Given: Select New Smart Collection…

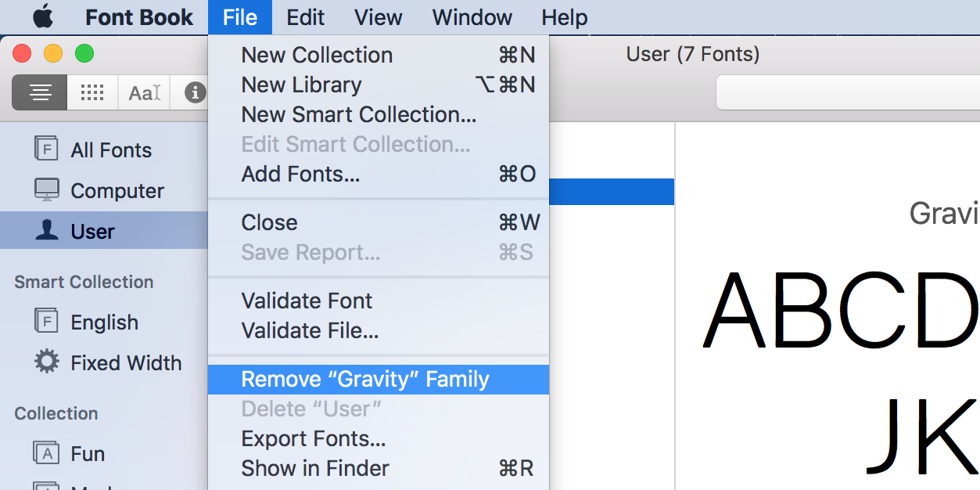Looking at the screenshot, I should coord(358,114).
